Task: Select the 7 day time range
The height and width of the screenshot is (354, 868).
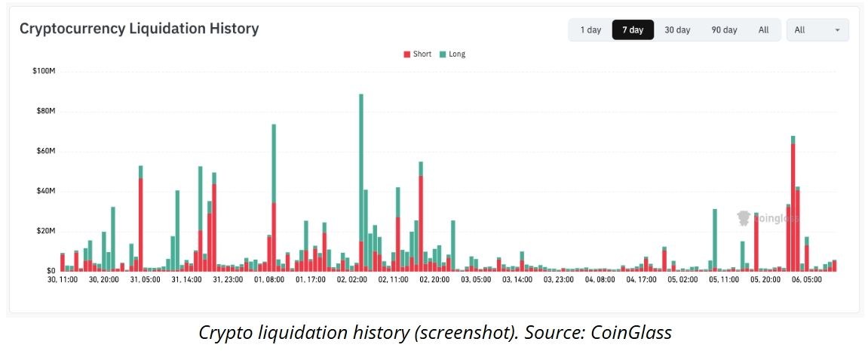Action: (633, 30)
